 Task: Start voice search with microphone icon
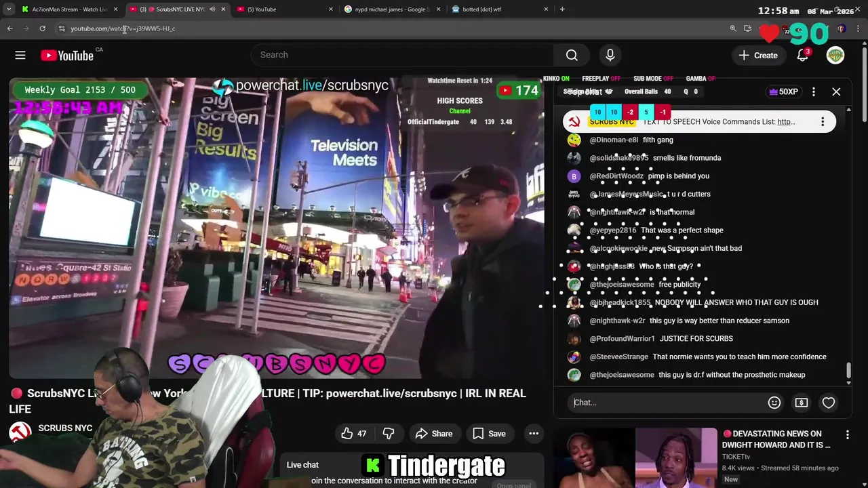tap(610, 55)
